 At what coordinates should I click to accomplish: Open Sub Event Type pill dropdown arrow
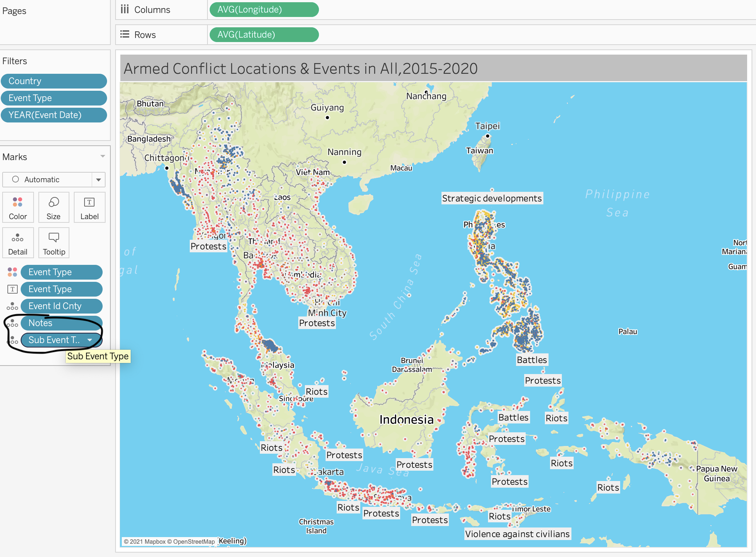coord(90,340)
